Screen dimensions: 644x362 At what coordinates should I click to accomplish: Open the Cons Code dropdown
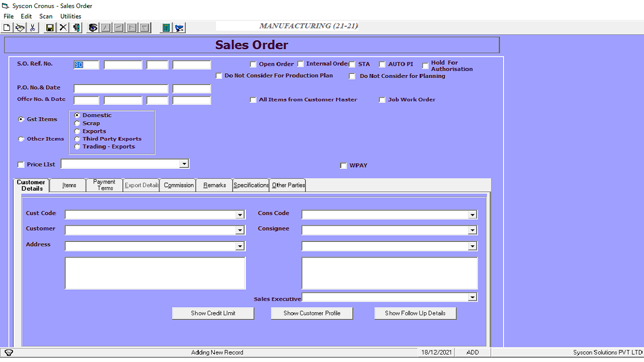pyautogui.click(x=472, y=215)
